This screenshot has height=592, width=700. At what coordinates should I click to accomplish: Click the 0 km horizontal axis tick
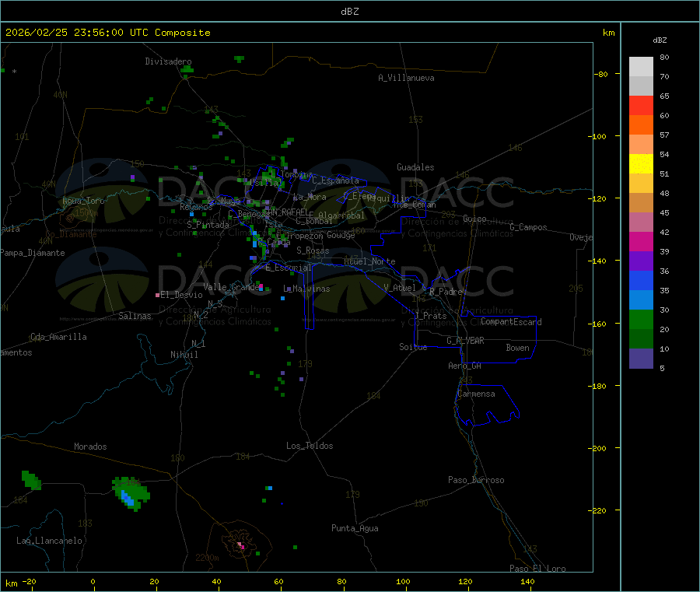coord(93,581)
